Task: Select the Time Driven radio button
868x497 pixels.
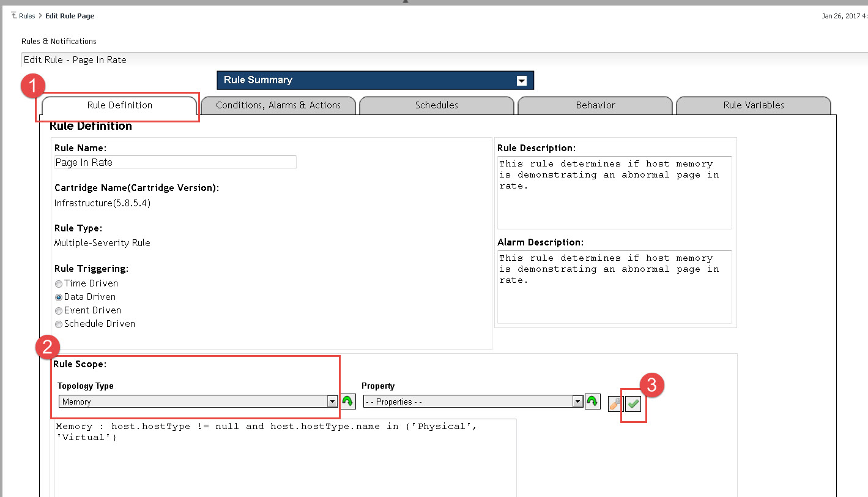Action: [x=59, y=284]
